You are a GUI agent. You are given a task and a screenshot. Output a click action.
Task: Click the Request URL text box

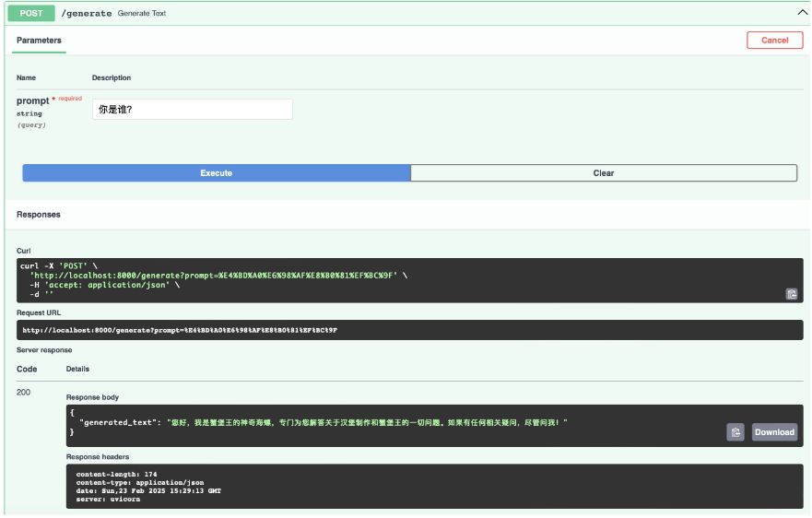[406, 330]
